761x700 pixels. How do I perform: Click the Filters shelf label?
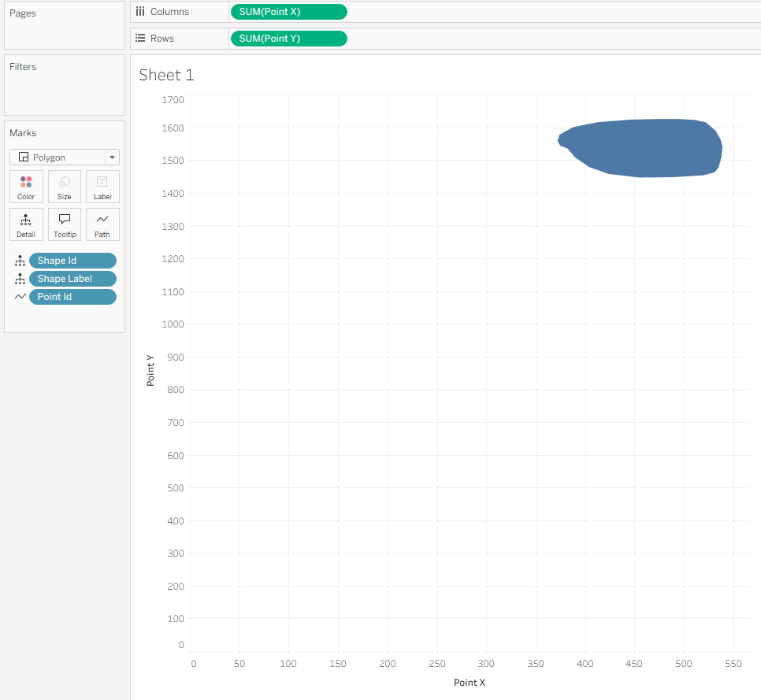23,67
